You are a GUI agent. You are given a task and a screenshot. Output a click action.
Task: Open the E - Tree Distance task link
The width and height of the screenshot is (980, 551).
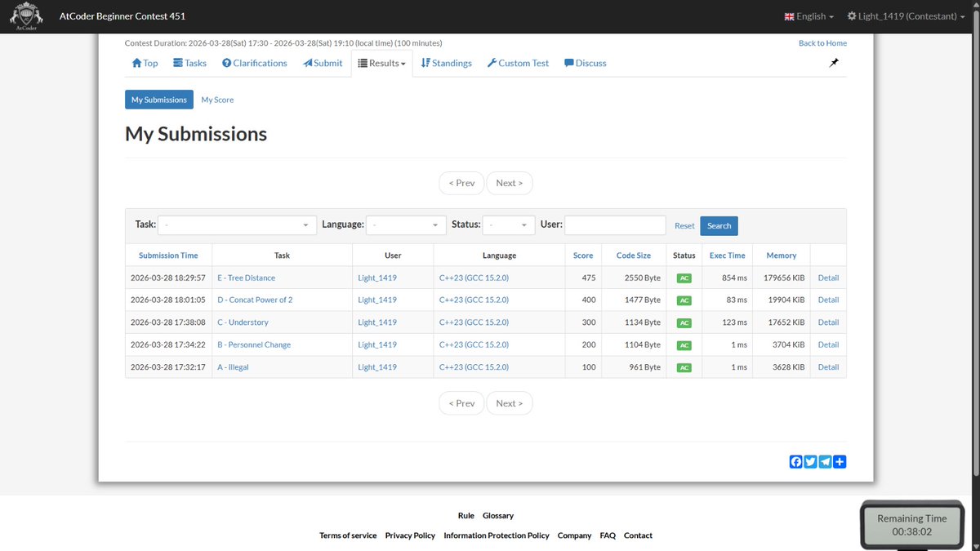point(247,278)
